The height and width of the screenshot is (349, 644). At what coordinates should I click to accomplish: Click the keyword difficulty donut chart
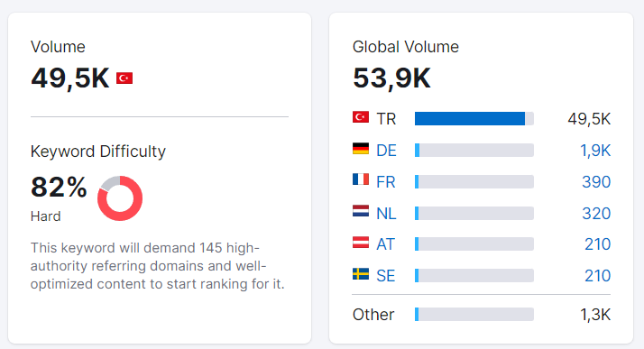120,198
